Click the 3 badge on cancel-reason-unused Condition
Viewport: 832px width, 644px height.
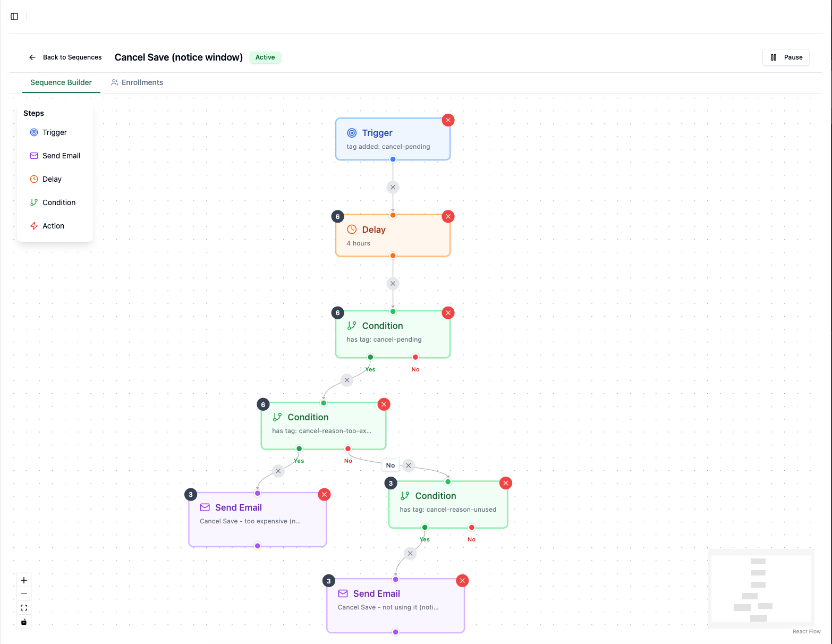390,483
